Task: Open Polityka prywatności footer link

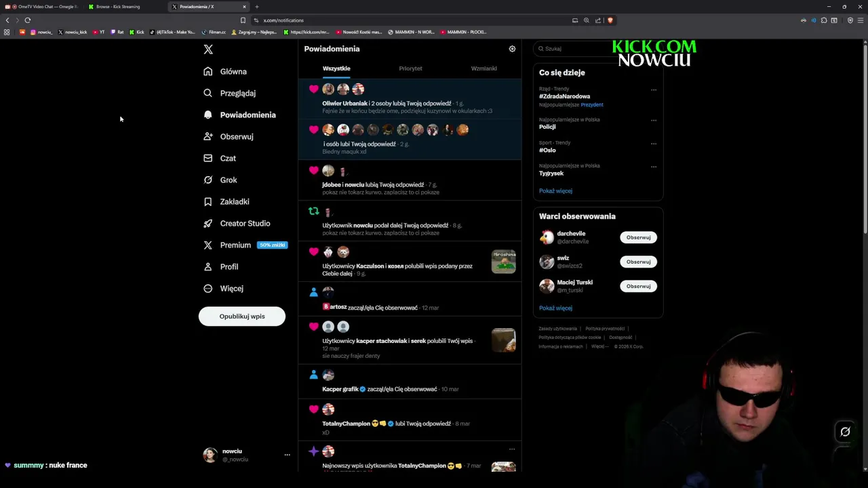Action: click(x=605, y=329)
